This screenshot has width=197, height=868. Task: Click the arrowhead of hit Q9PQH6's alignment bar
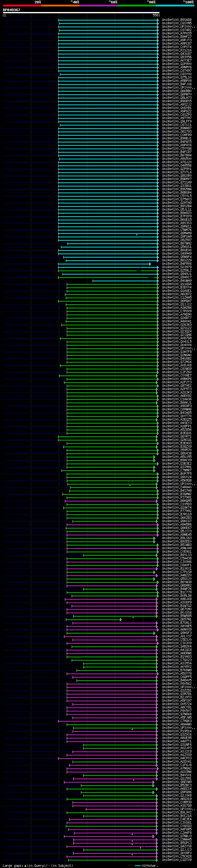pyautogui.click(x=154, y=792)
